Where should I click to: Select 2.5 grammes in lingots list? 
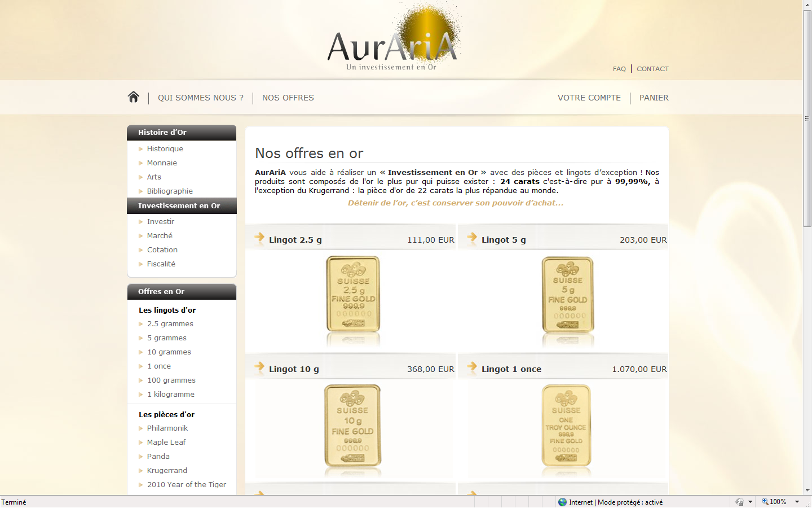point(170,324)
